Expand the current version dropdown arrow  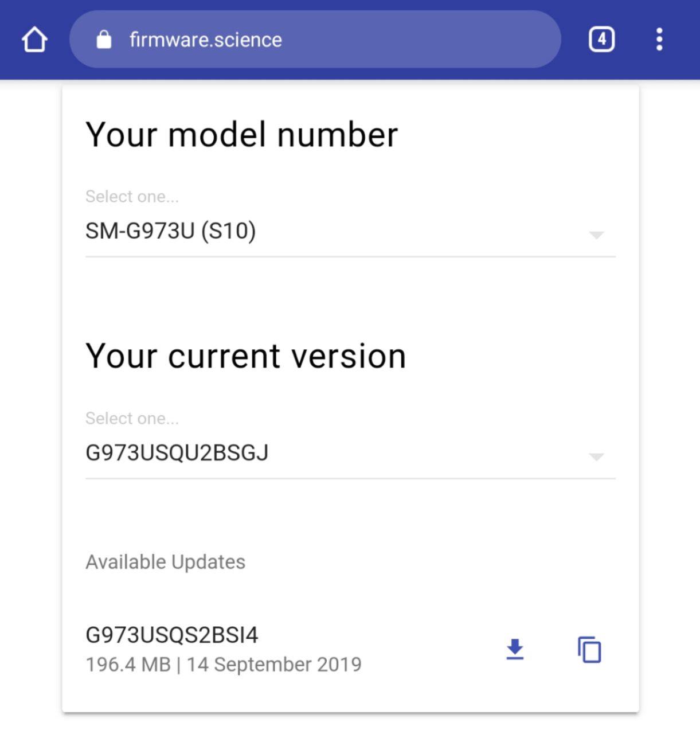tap(596, 457)
